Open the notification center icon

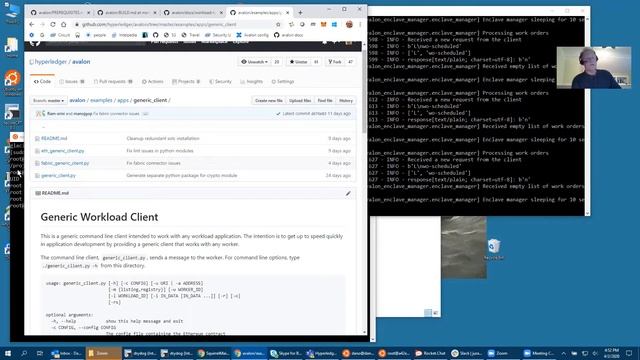click(x=629, y=353)
